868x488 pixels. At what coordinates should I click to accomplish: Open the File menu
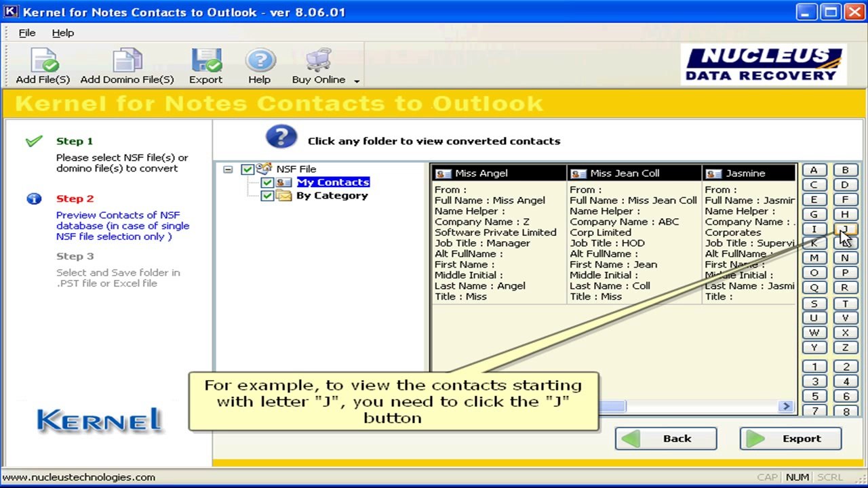click(27, 33)
